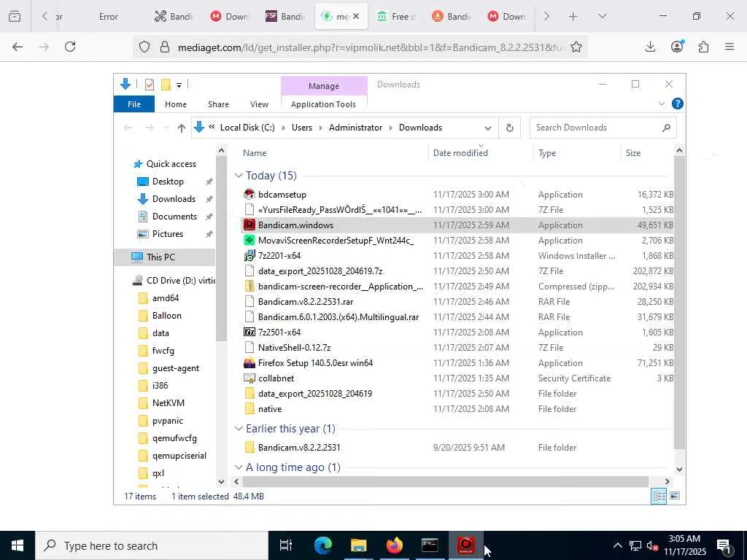Expand the address bar history dropdown

click(488, 128)
